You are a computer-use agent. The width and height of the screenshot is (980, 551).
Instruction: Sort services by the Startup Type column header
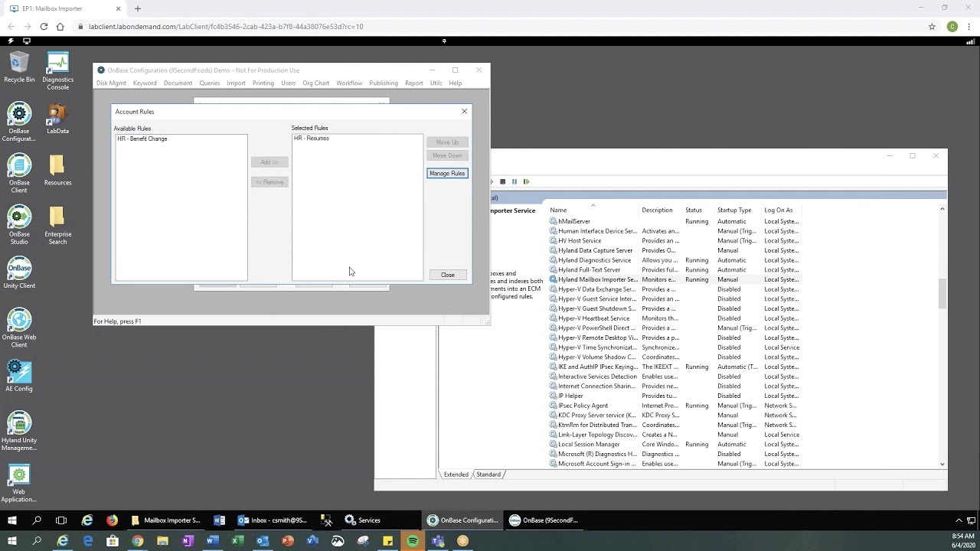click(x=738, y=210)
